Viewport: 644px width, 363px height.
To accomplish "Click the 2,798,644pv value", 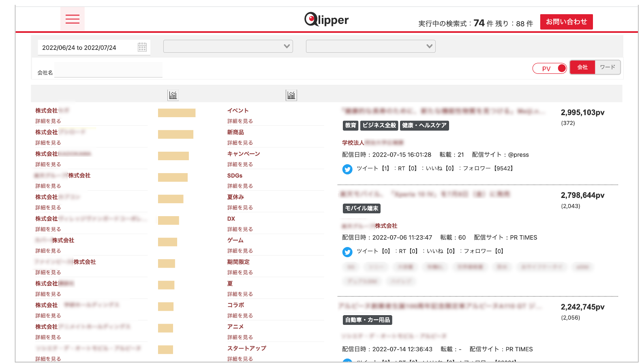I will tap(582, 195).
